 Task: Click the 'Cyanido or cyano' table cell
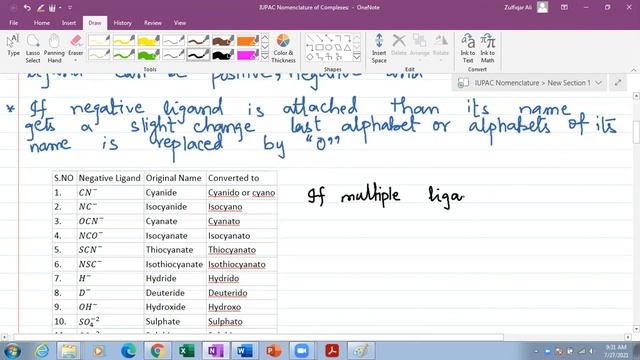click(242, 193)
